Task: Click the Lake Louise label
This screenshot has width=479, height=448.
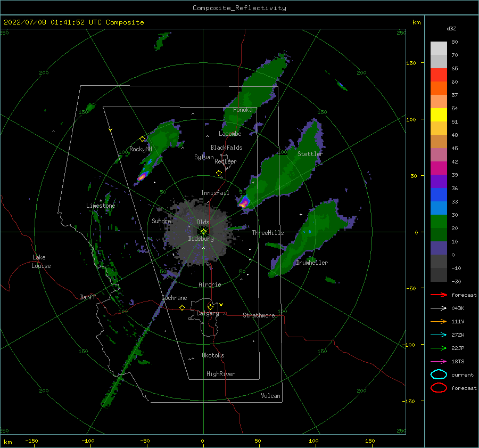Action: tap(41, 262)
